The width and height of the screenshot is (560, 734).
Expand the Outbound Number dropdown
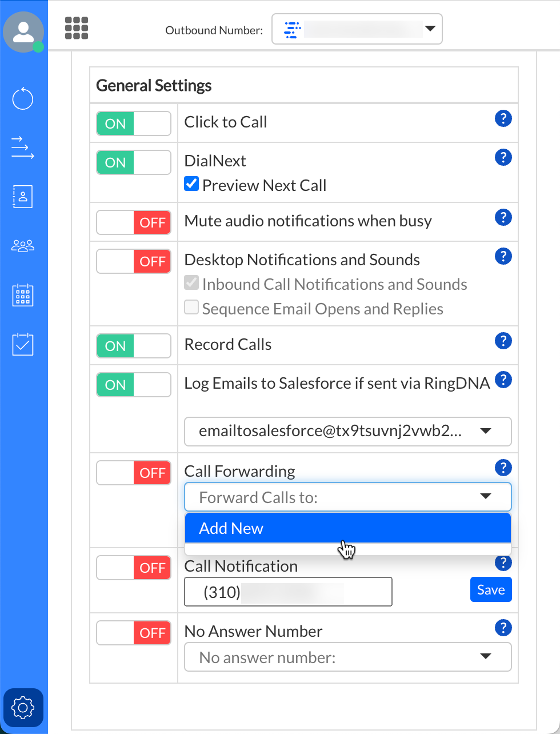tap(357, 29)
